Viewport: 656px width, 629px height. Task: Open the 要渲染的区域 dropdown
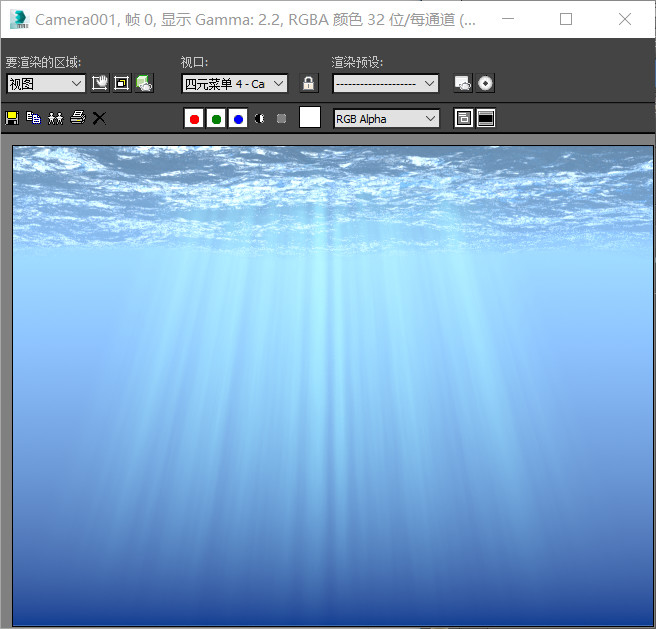46,83
